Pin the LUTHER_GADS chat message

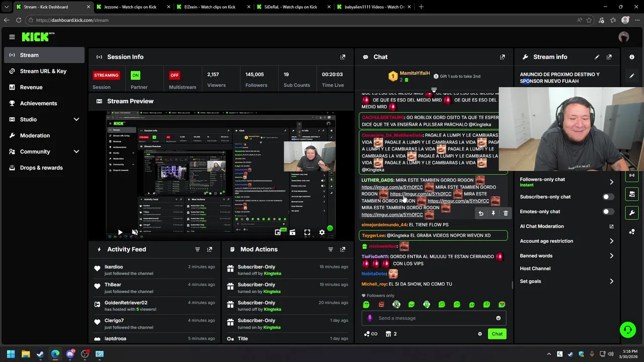pyautogui.click(x=493, y=214)
